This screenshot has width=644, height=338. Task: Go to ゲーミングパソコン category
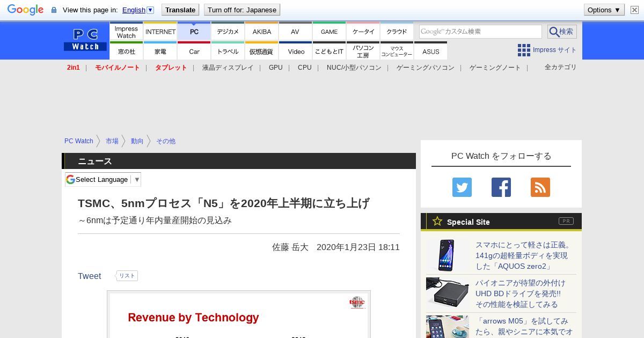[426, 68]
